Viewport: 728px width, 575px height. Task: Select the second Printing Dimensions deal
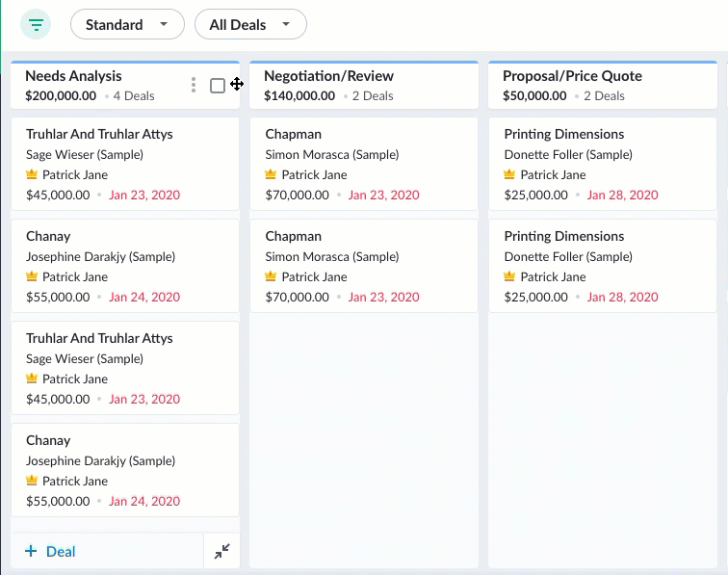point(563,236)
